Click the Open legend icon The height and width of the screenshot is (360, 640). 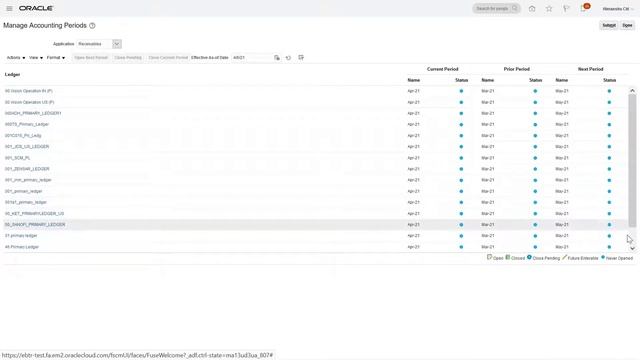point(489,257)
